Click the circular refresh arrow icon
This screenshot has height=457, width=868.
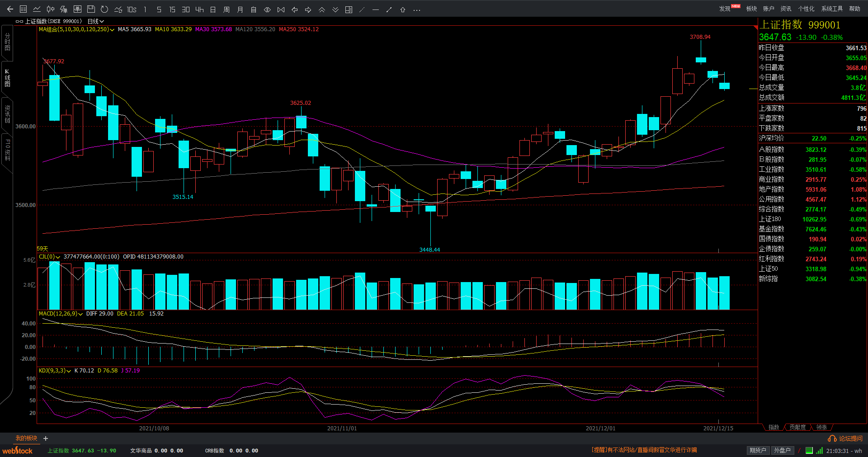tap(104, 9)
